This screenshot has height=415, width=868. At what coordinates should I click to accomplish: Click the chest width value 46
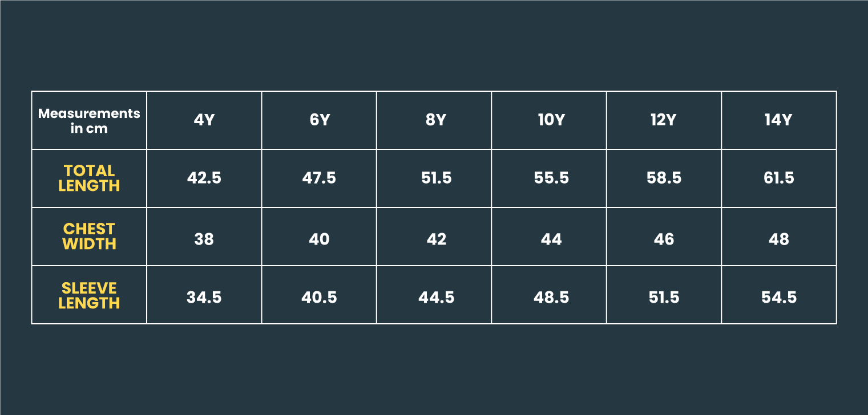coord(664,239)
